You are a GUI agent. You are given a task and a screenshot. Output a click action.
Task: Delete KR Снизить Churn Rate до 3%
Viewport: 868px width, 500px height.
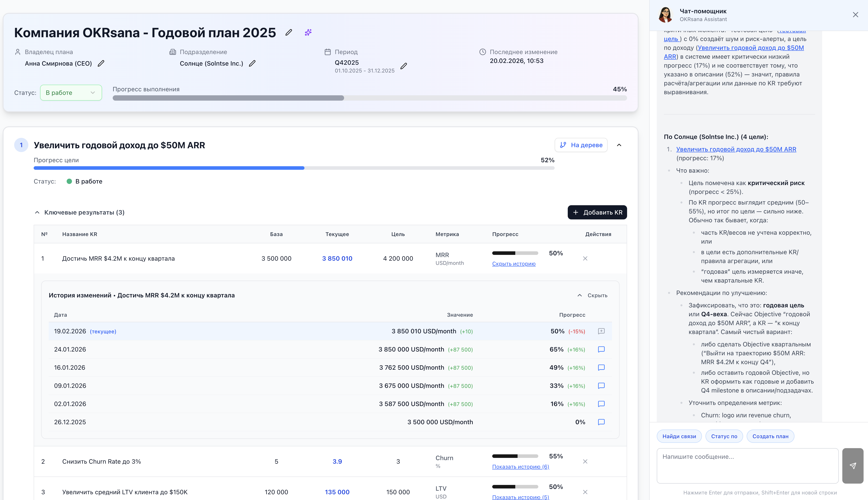tap(585, 461)
